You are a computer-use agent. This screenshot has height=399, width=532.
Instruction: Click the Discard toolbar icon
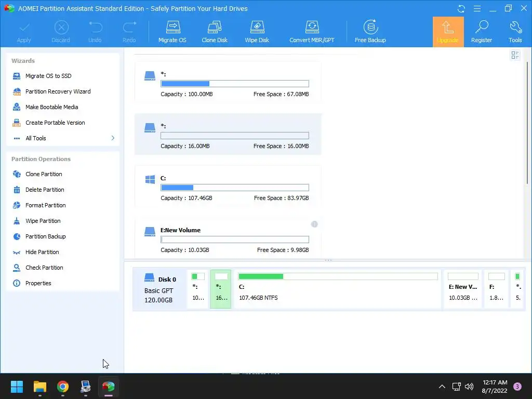click(61, 32)
